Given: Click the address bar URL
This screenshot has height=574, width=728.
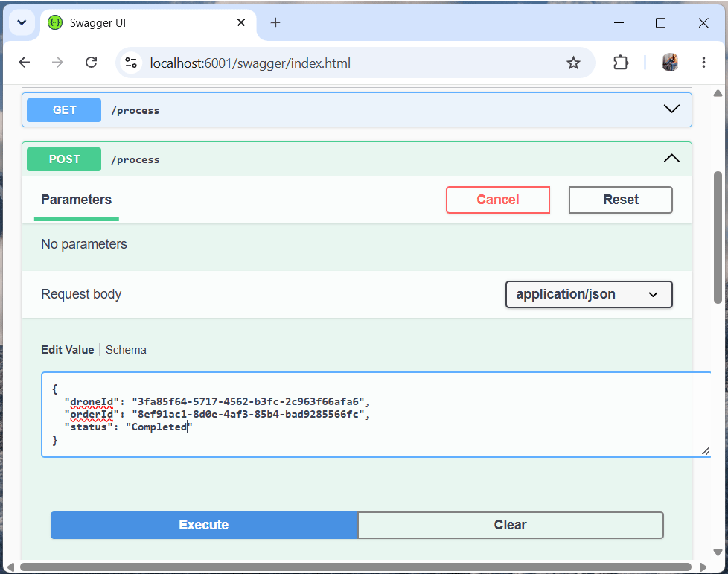Looking at the screenshot, I should coord(250,63).
